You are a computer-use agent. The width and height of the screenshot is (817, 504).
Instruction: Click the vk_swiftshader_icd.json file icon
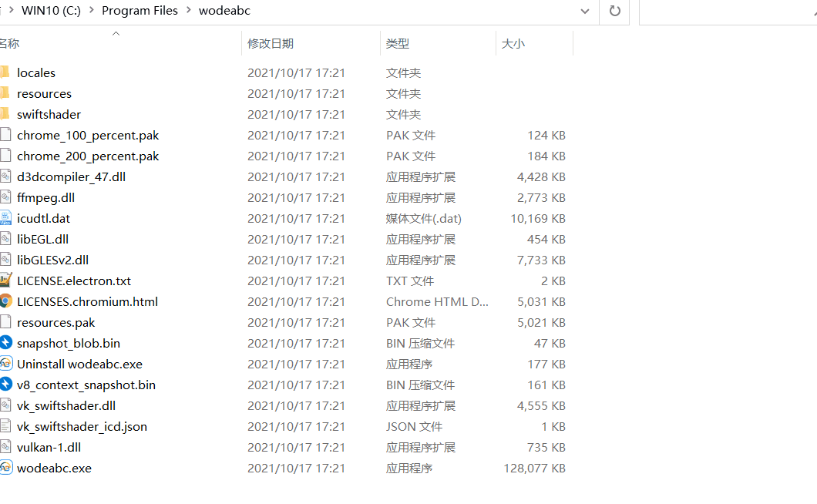pyautogui.click(x=6, y=426)
